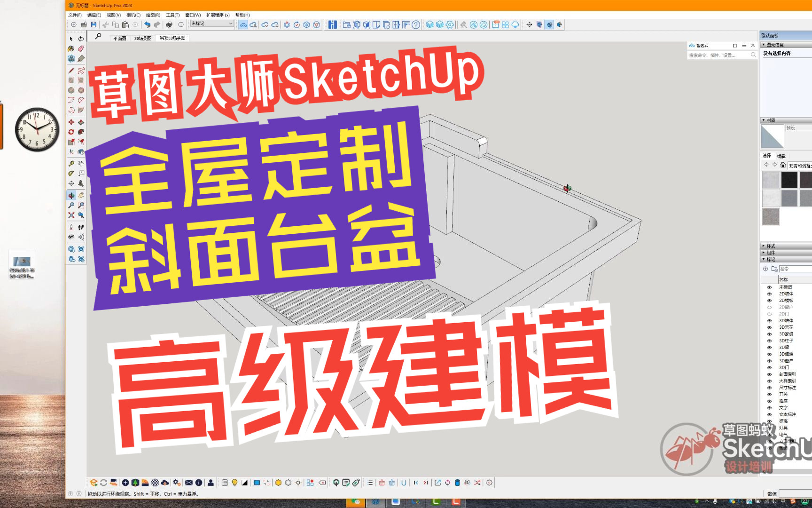Click the home icon in Materials browser
This screenshot has width=812, height=508.
point(783,165)
